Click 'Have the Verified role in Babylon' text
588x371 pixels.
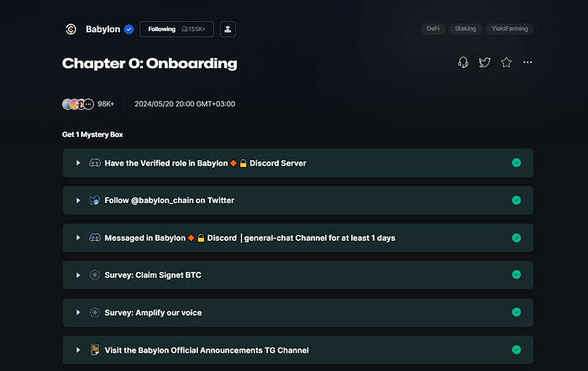point(166,163)
